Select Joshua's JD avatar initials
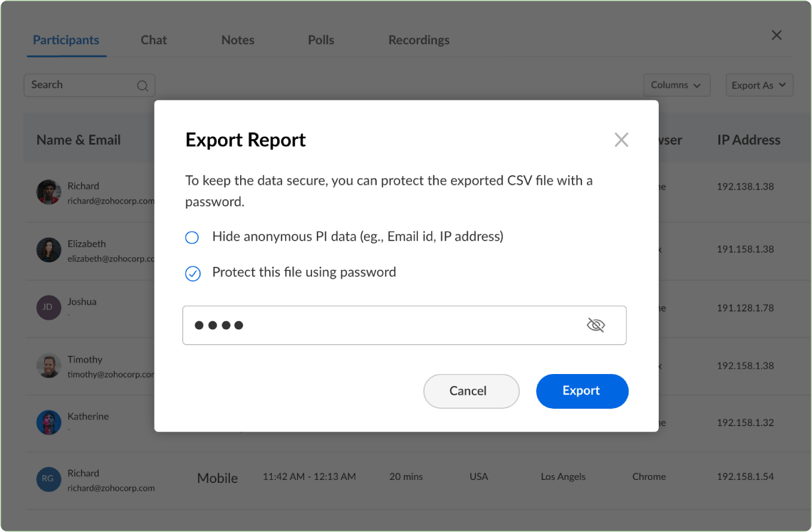Image resolution: width=812 pixels, height=532 pixels. point(49,308)
